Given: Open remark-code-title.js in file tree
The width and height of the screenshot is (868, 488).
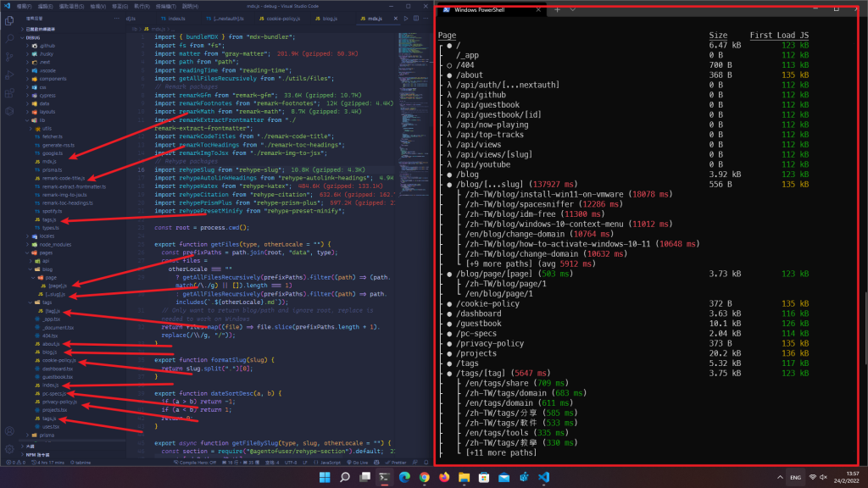Looking at the screenshot, I should click(x=64, y=178).
